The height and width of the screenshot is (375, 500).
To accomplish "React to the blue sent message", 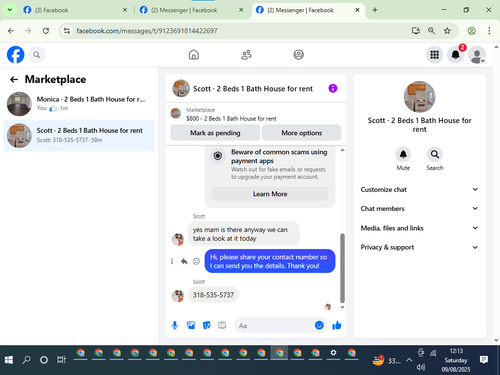I will click(196, 261).
